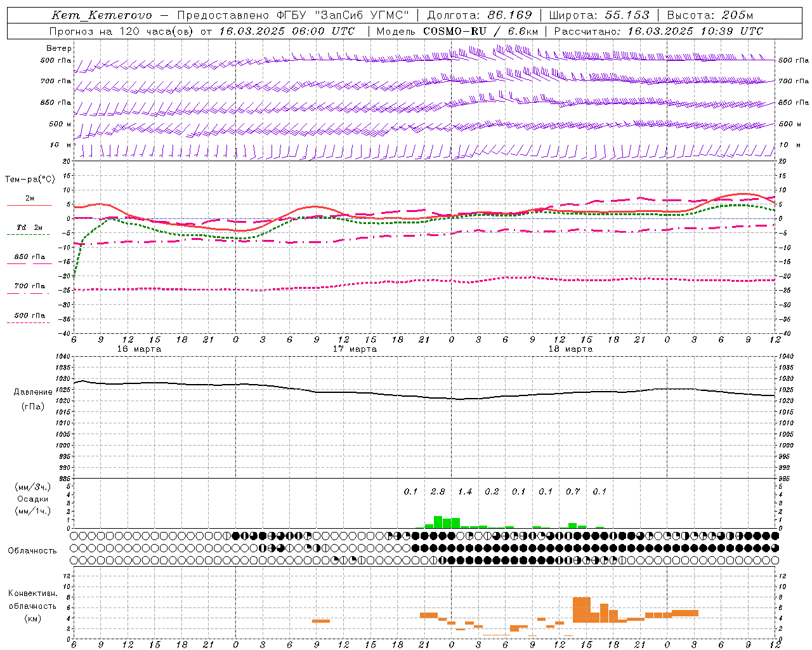Select the '18 марта' date label
This screenshot has height=650, width=812.
pyautogui.click(x=570, y=349)
